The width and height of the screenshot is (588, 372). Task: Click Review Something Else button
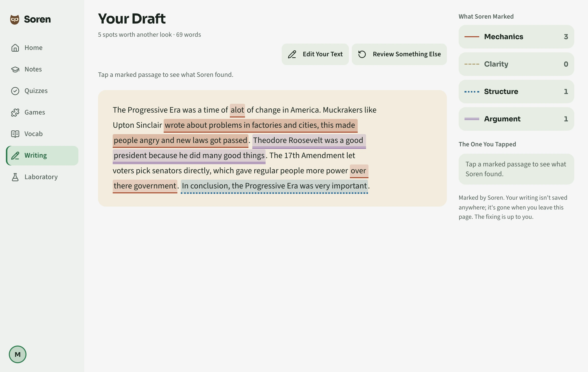click(x=399, y=54)
